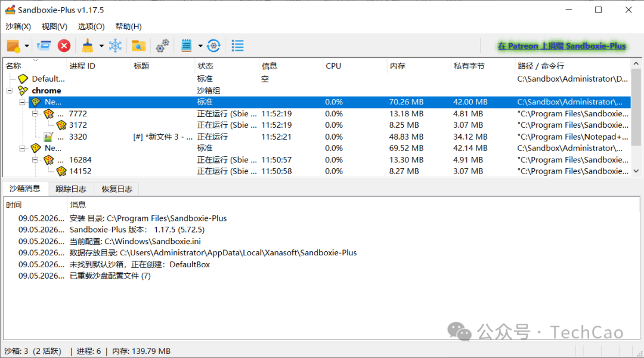
Task: Click the icon on process 7772 row
Action: tap(49, 113)
